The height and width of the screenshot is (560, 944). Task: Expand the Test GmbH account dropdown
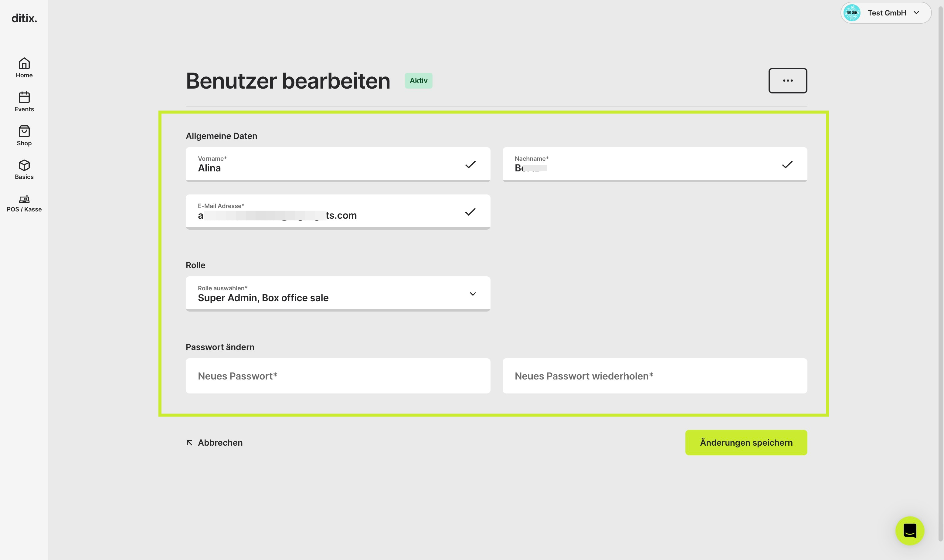886,13
